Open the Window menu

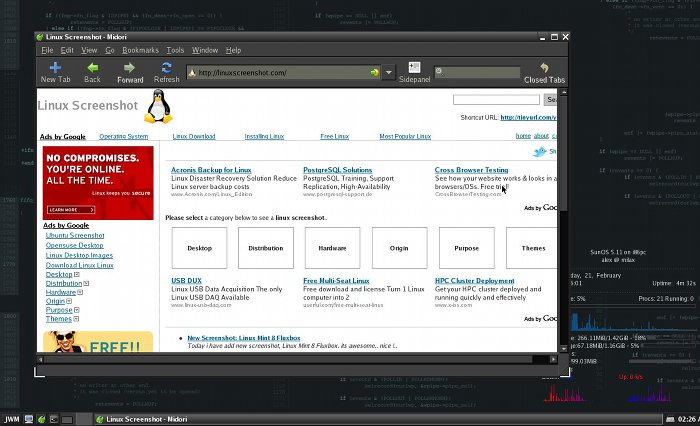pos(205,50)
